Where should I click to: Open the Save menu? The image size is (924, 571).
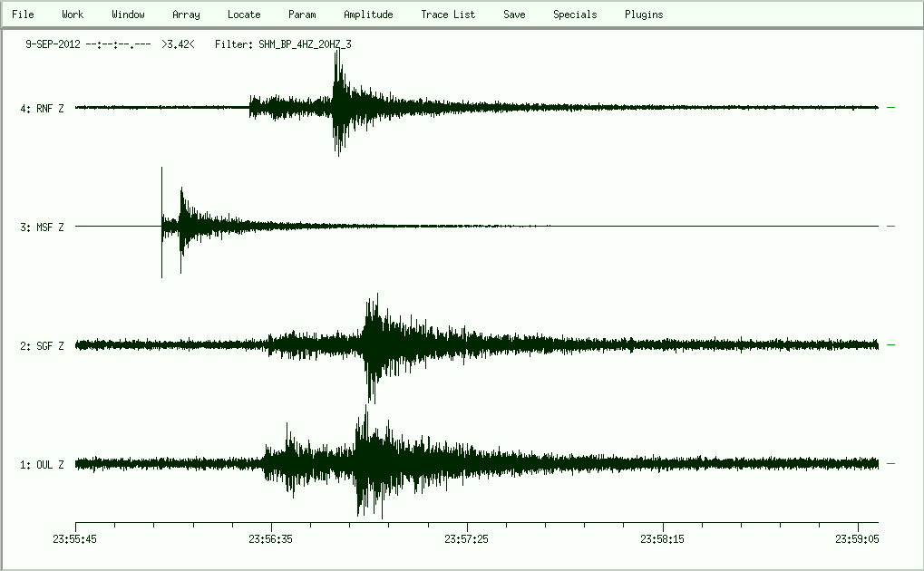click(x=514, y=15)
